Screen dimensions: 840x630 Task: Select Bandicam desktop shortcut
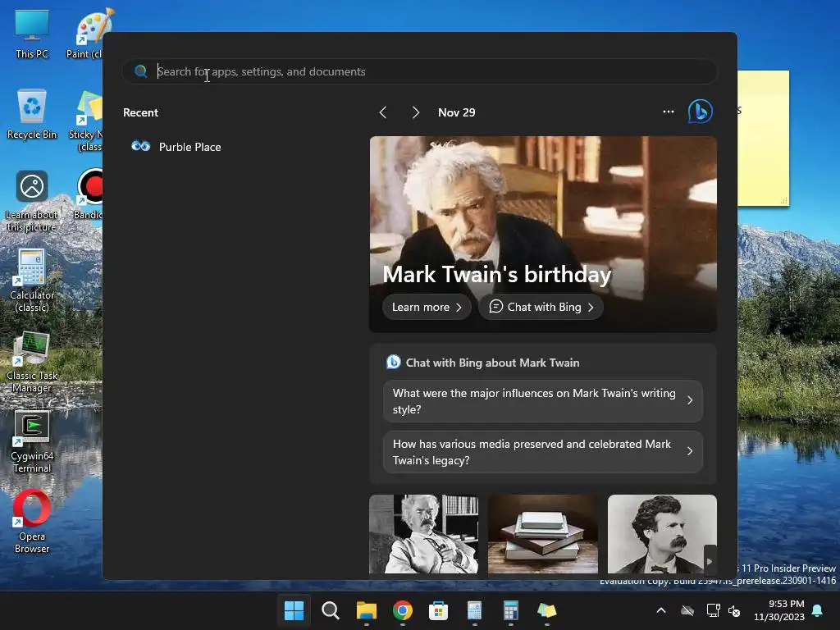(88, 194)
